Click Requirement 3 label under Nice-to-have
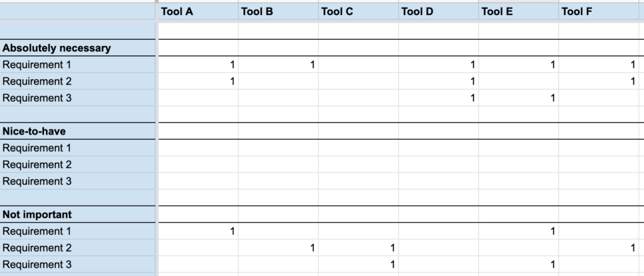The width and height of the screenshot is (644, 276). [x=37, y=181]
